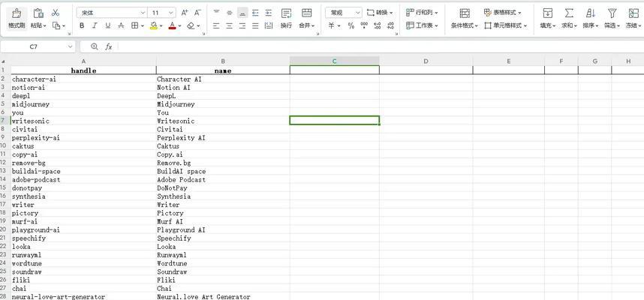Align cell content to top
644x300 pixels.
point(216,13)
